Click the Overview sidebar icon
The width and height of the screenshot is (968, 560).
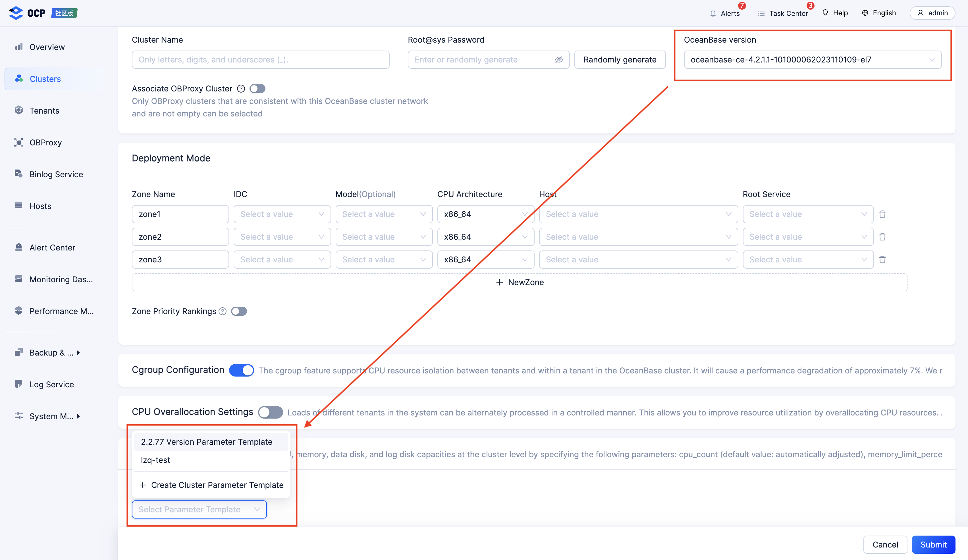[x=18, y=47]
